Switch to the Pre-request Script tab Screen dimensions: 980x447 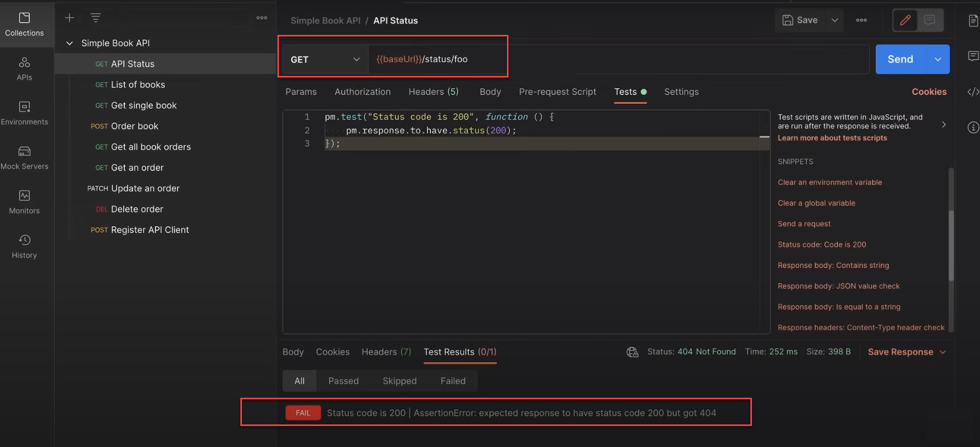point(557,92)
